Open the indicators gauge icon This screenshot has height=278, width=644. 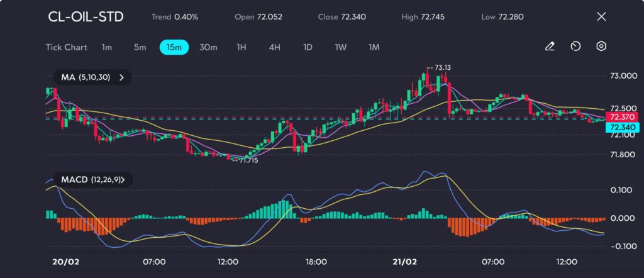click(575, 47)
